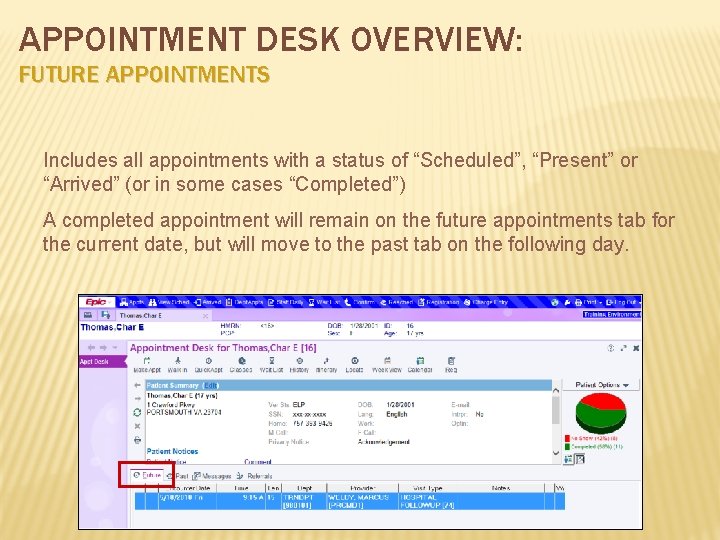The image size is (720, 540).
Task: Switch to the Messages tab
Action: pos(212,476)
